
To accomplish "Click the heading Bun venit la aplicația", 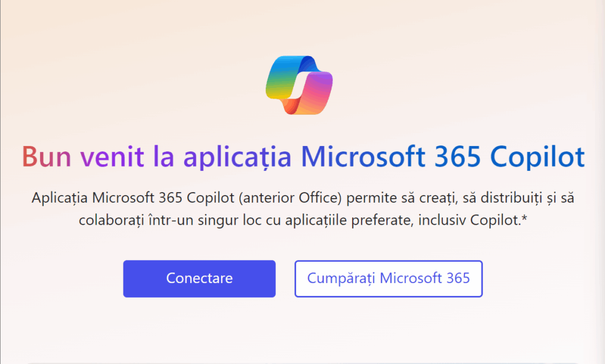I will pyautogui.click(x=155, y=156).
